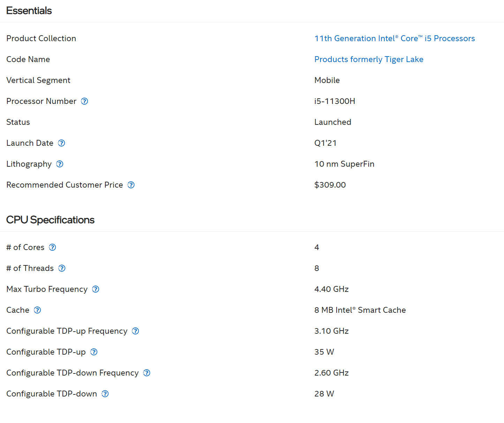The height and width of the screenshot is (423, 504).
Task: Select the i5-11300H processor number text
Action: (334, 101)
